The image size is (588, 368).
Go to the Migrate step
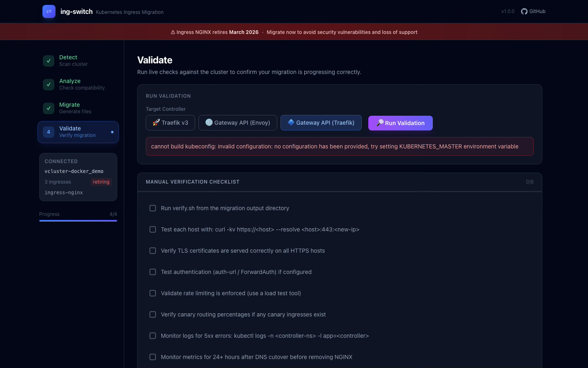point(78,108)
